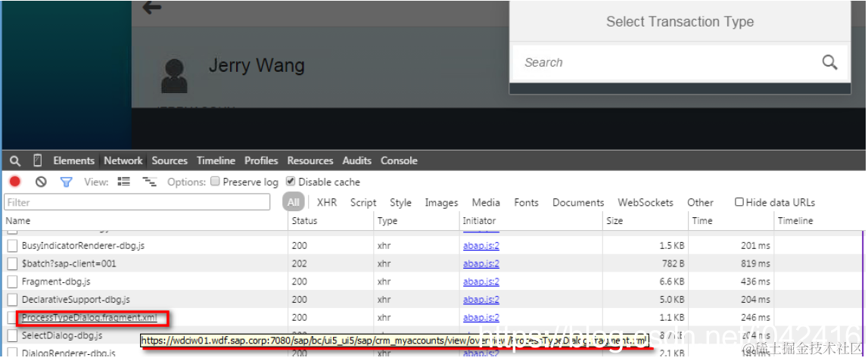Open abap.js:2 initiator of BusyIndicatorRenderer row
The image size is (868, 361).
point(481,245)
